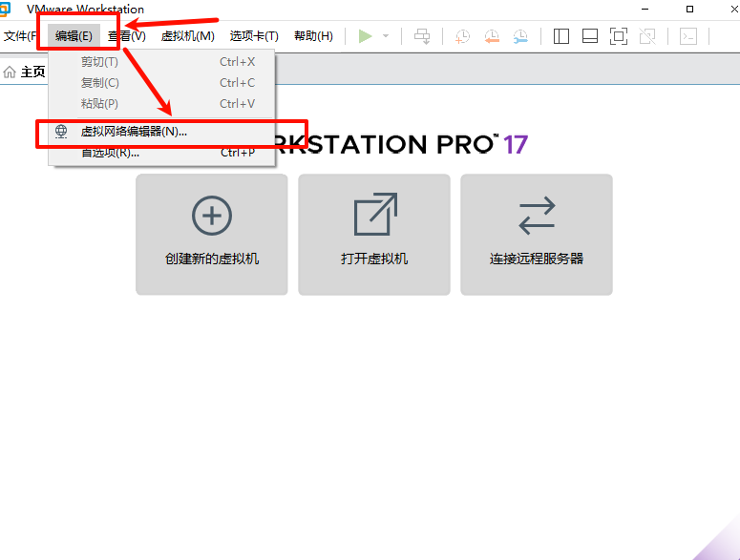Click the green power on play icon
Screen dimensions: 740x560
[x=366, y=36]
